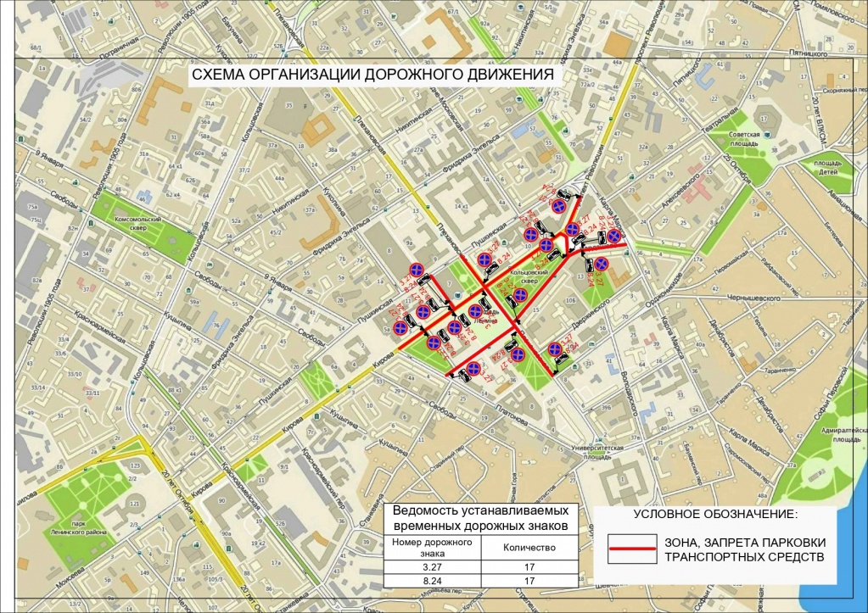Click the red line sample in the legend

631,549
